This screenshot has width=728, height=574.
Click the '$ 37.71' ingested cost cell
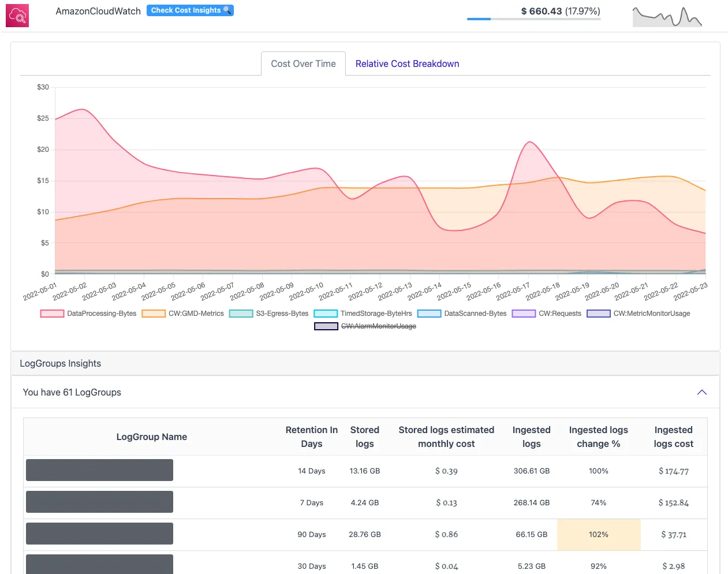(x=674, y=535)
